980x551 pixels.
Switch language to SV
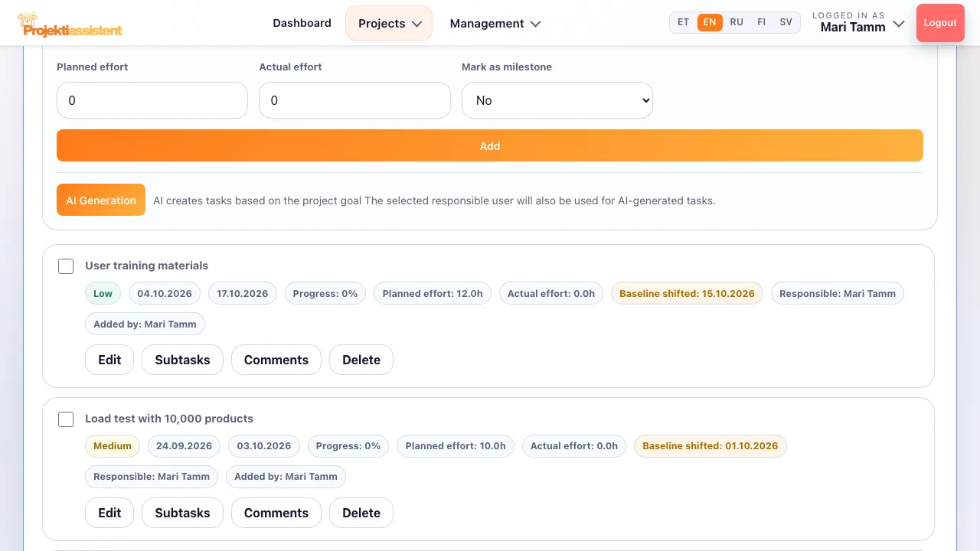[x=786, y=22]
